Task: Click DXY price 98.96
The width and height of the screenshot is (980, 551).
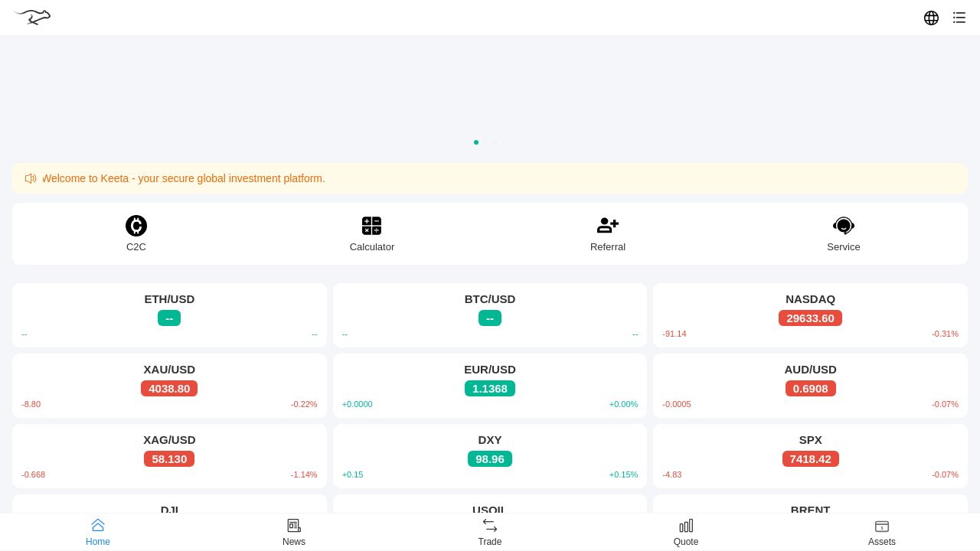Action: [490, 459]
